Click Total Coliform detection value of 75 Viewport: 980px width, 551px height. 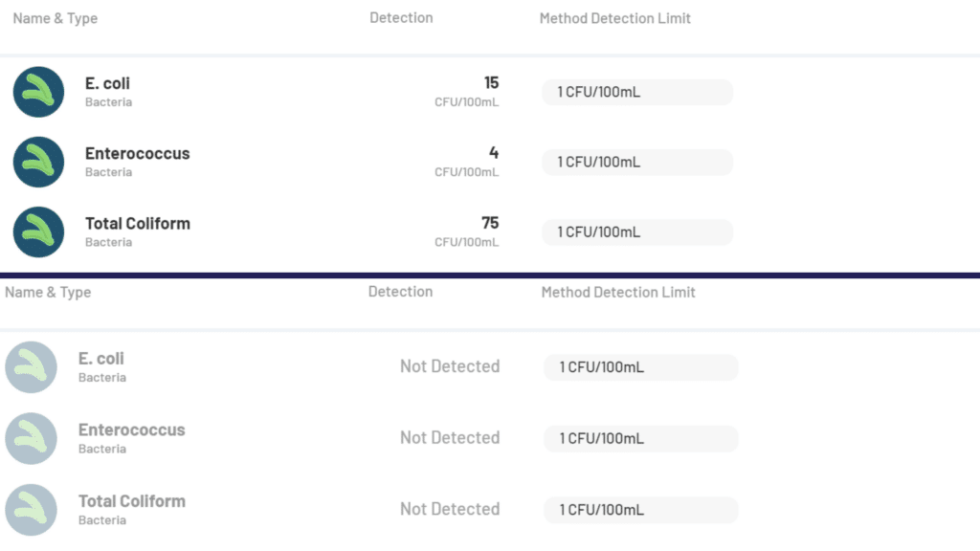point(489,223)
